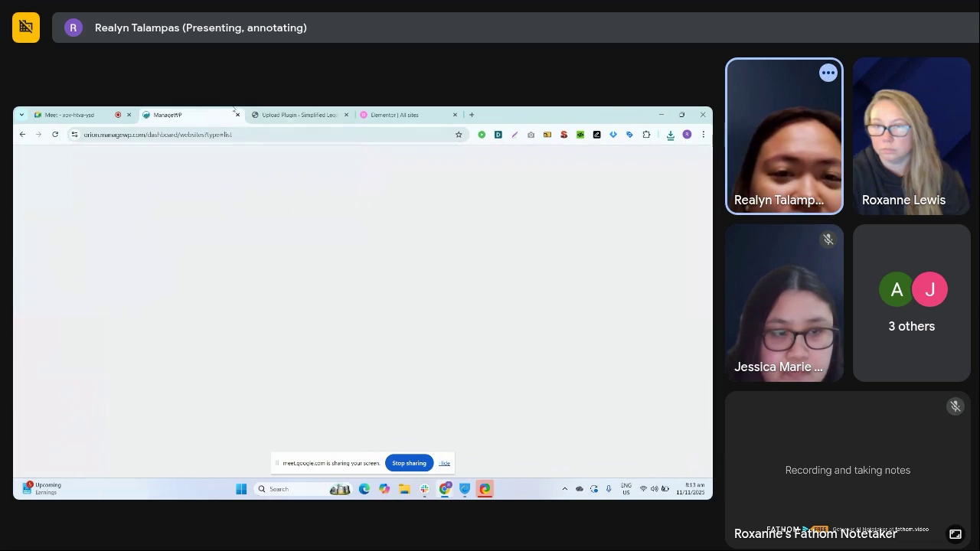This screenshot has width=980, height=551.
Task: Open ENG US language switcher
Action: click(626, 489)
